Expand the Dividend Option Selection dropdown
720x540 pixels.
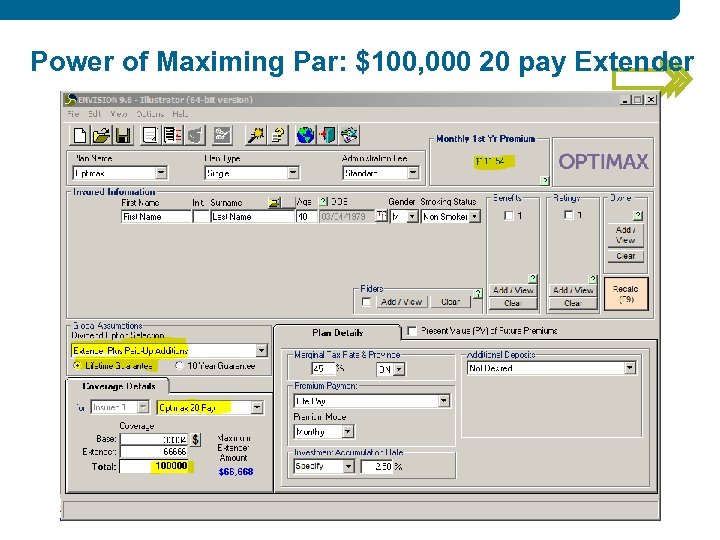[261, 351]
